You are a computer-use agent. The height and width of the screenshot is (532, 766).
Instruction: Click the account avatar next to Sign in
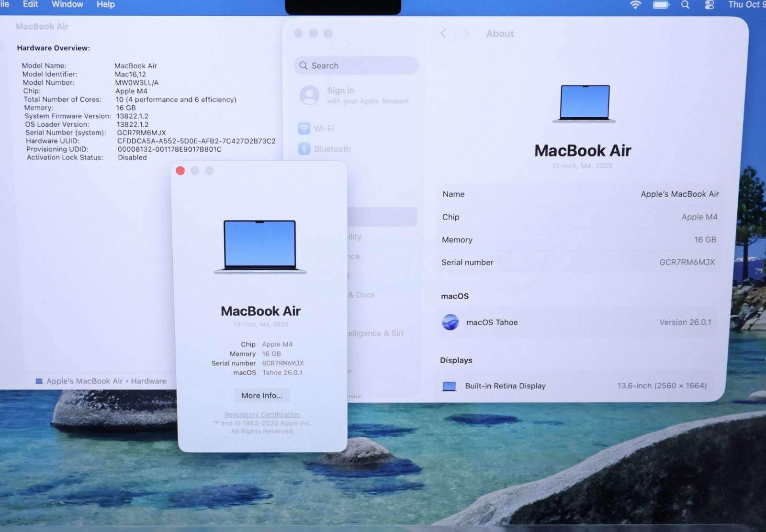click(x=309, y=95)
